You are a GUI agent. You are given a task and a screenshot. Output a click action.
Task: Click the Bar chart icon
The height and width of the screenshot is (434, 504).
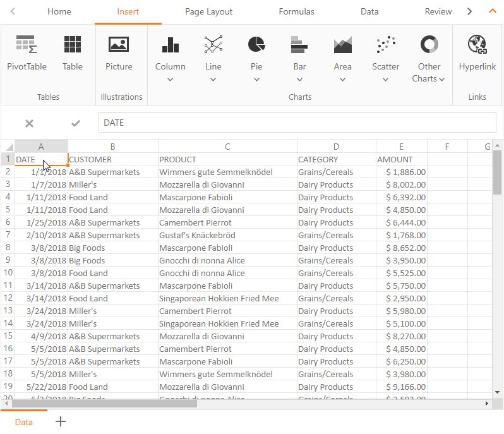coord(299,45)
